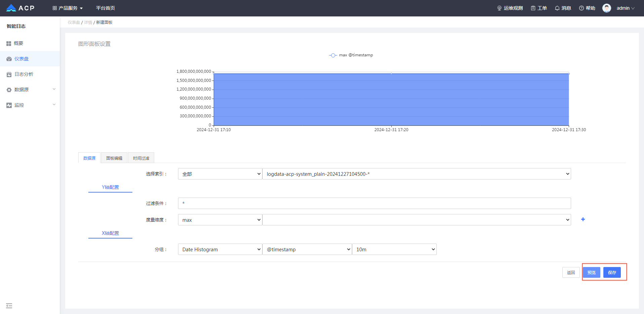Click the 概要 grid icon
Screen dimensions: 644x314
[x=9, y=44]
